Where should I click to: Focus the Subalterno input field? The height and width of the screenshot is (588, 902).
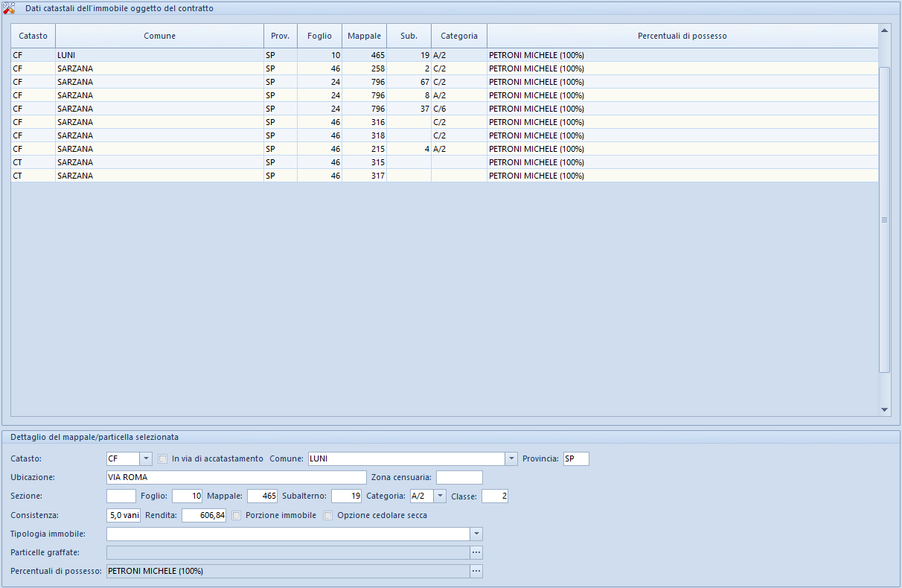(x=346, y=496)
